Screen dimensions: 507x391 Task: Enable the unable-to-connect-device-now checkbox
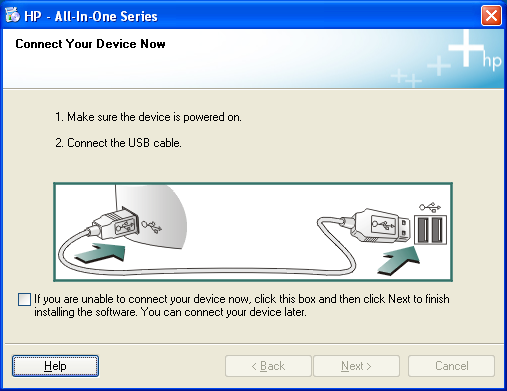pyautogui.click(x=24, y=299)
